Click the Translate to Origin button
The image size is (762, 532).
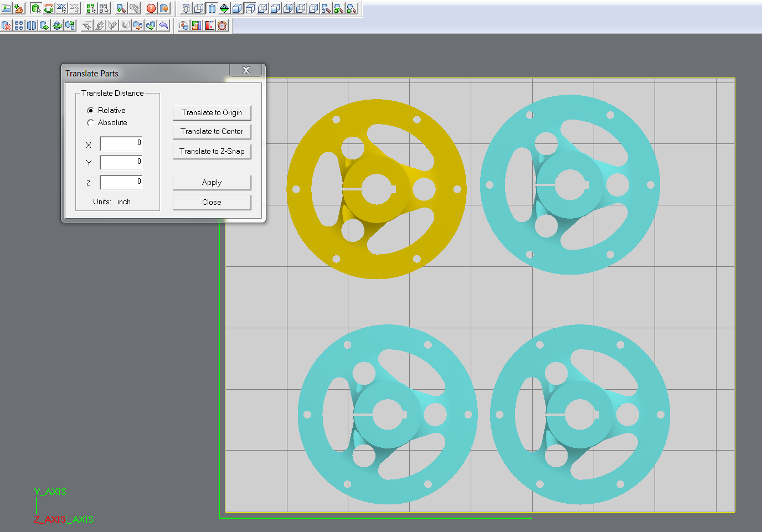(212, 112)
